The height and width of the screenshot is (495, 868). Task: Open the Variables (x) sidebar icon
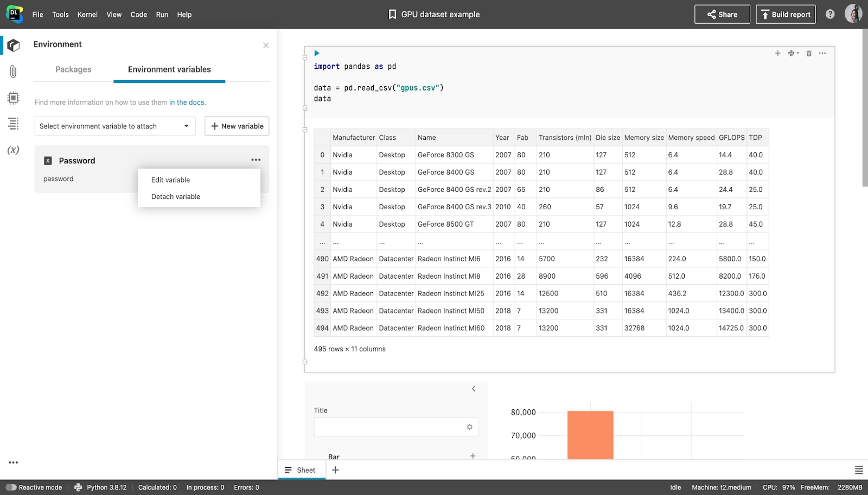pyautogui.click(x=13, y=150)
